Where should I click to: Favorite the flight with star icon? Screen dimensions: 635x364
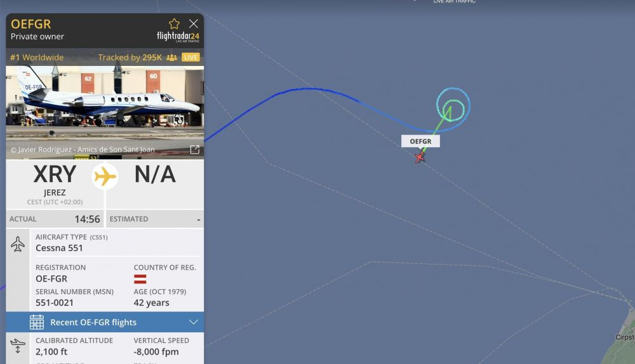point(174,24)
